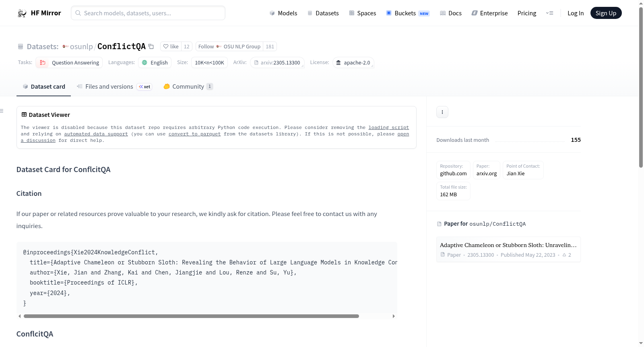
Task: Click the like count 12
Action: (x=186, y=46)
